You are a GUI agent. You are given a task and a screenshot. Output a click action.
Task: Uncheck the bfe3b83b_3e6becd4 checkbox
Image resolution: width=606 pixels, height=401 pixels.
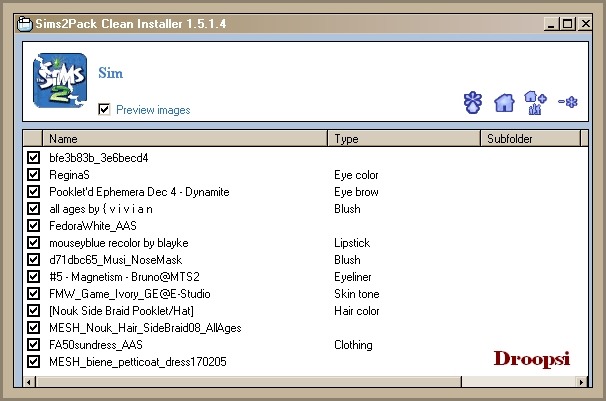(x=34, y=157)
